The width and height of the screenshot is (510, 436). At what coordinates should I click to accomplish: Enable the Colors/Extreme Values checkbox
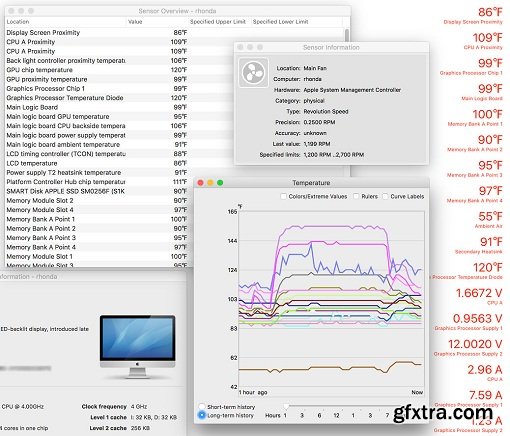click(283, 196)
